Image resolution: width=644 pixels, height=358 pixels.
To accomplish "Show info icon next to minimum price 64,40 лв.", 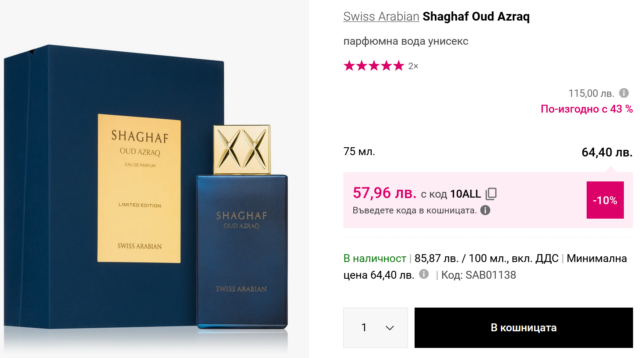I will 423,274.
